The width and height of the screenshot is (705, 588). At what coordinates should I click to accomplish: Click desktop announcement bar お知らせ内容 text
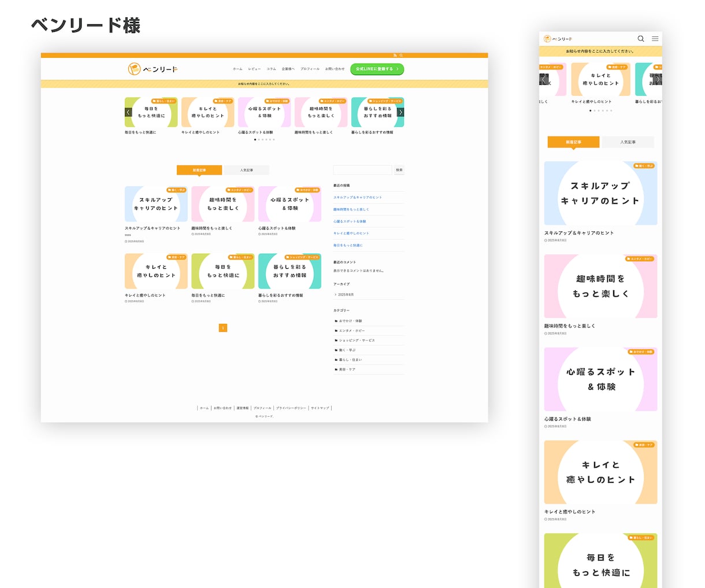(264, 84)
